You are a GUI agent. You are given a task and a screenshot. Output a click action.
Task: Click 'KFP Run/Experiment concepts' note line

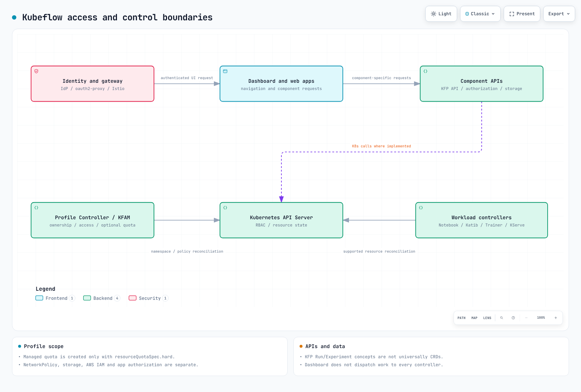374,357
